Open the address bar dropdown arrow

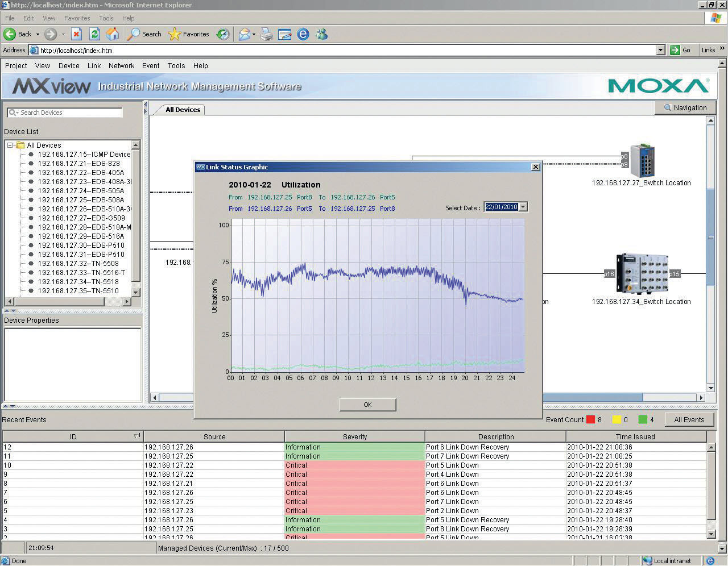660,50
